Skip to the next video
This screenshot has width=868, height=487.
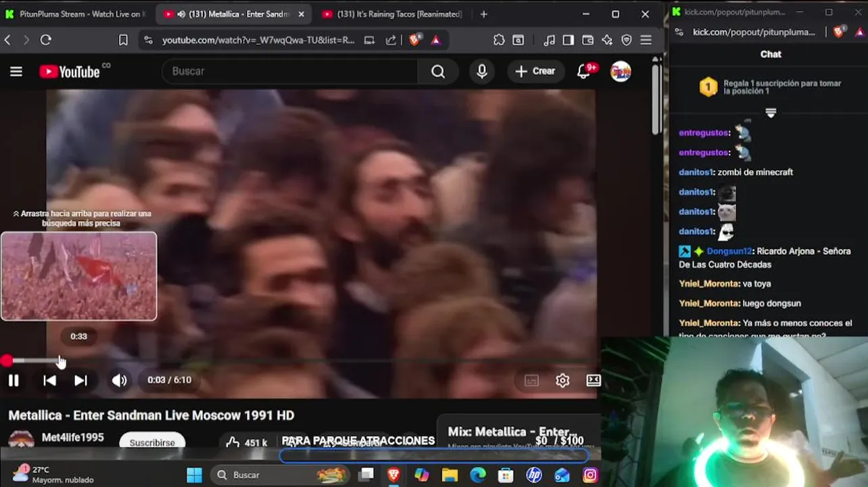(x=80, y=380)
